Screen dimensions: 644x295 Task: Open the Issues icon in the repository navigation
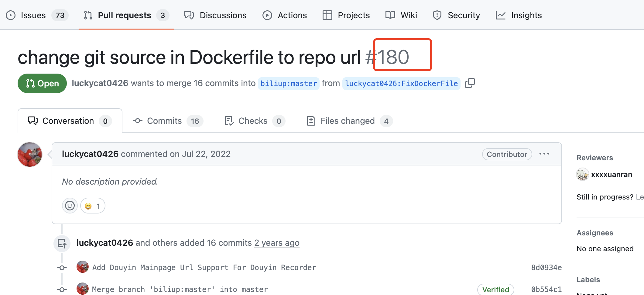tap(11, 15)
